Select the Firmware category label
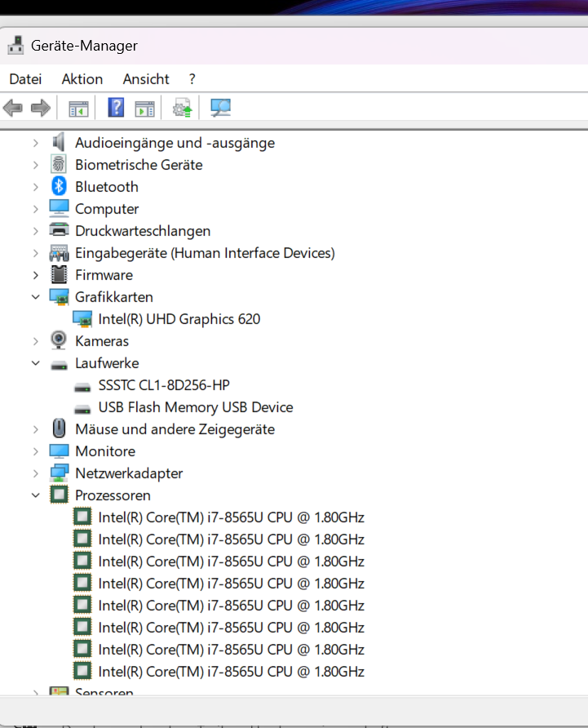The image size is (588, 728). coord(104,275)
